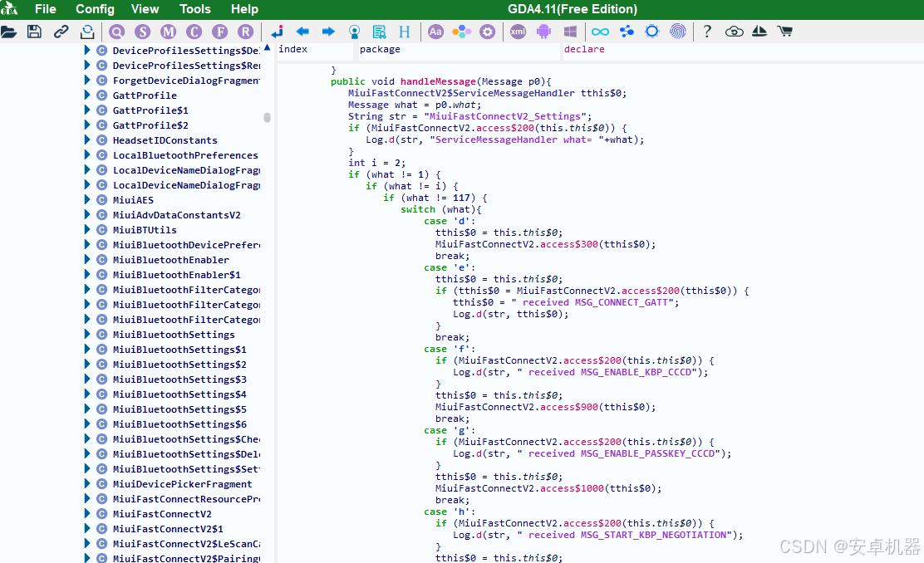Click the purple R toolbar icon
The width and height of the screenshot is (924, 563).
click(x=246, y=32)
